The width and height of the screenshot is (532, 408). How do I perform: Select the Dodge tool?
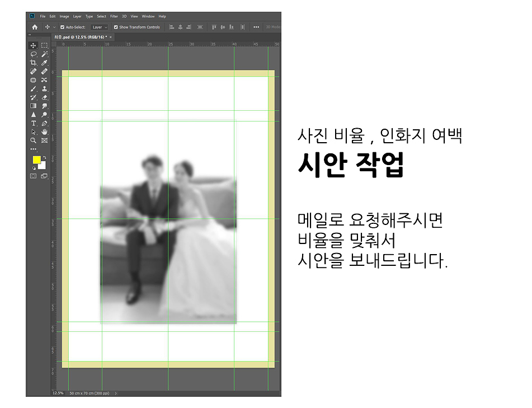pyautogui.click(x=44, y=115)
